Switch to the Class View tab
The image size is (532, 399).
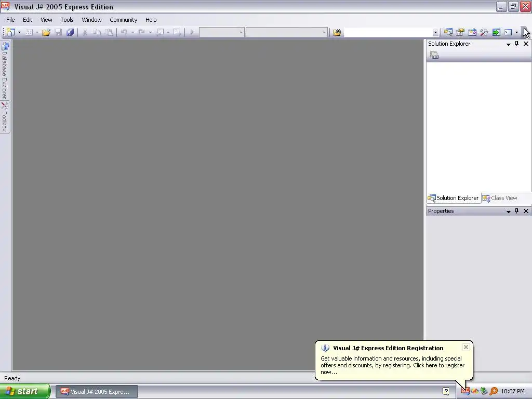coord(500,198)
